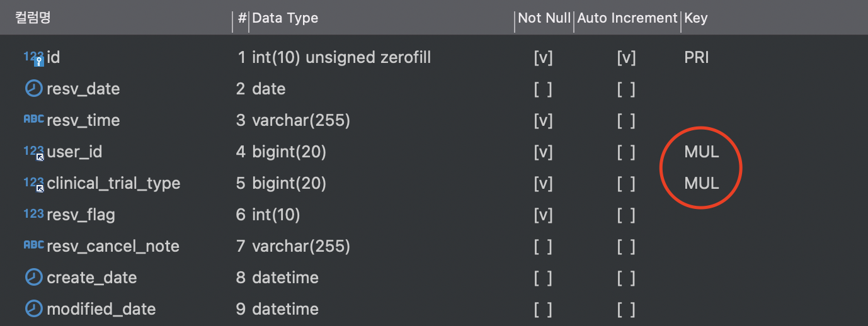This screenshot has height=326, width=868.
Task: Click the ABC icon beside resv_cancel_note
Action: 33,244
